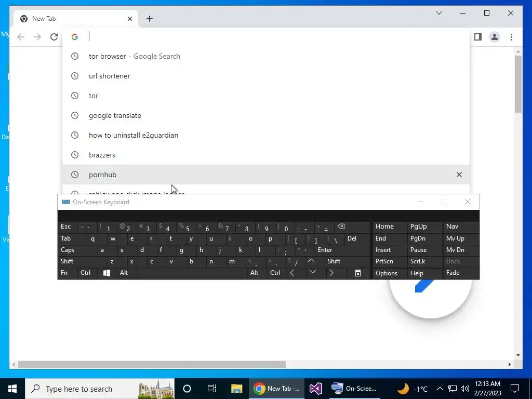Click the taskbar 'Type here to search' box

click(100, 389)
